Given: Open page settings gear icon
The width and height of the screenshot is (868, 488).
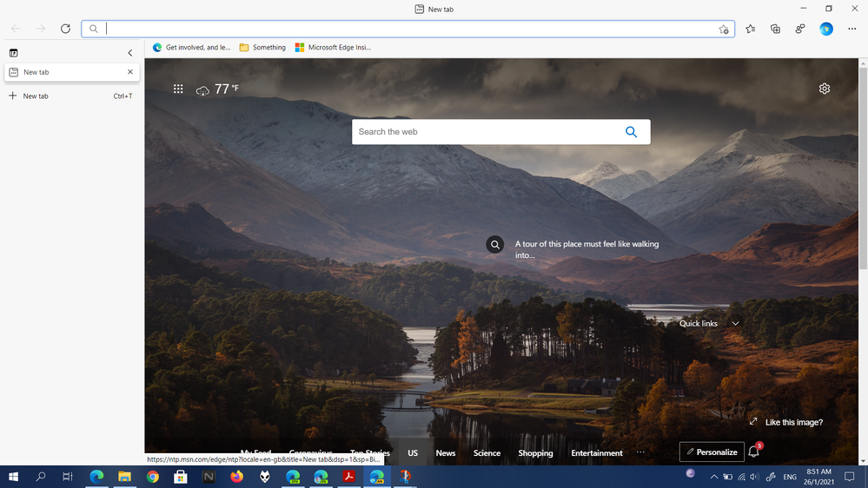Looking at the screenshot, I should [825, 89].
